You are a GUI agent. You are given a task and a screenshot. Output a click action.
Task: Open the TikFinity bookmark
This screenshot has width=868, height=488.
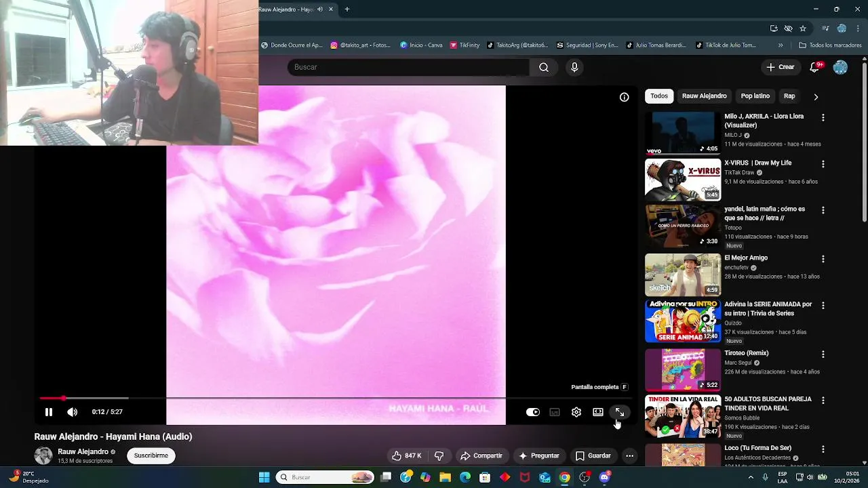click(464, 45)
